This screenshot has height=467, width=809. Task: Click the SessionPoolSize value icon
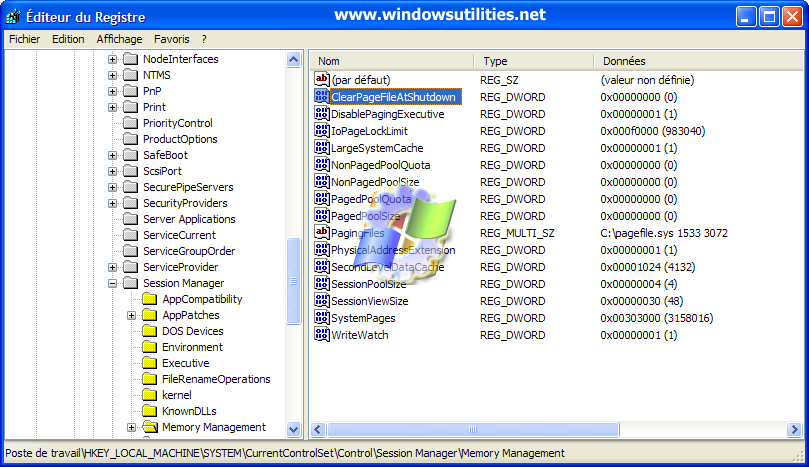(321, 284)
